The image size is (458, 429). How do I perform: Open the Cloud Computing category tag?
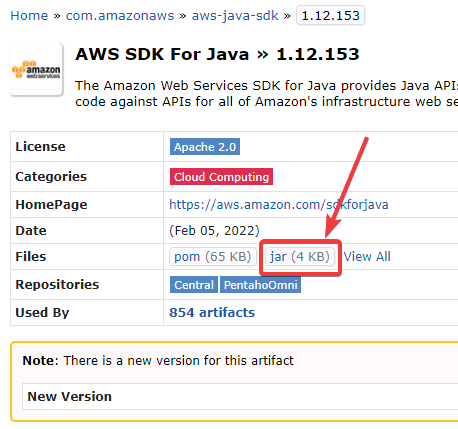221,177
